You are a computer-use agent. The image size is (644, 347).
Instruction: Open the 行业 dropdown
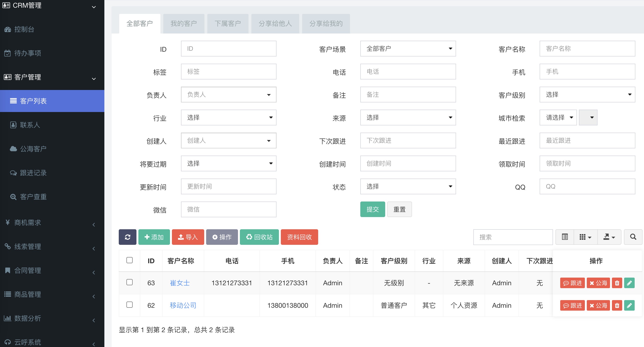[228, 118]
